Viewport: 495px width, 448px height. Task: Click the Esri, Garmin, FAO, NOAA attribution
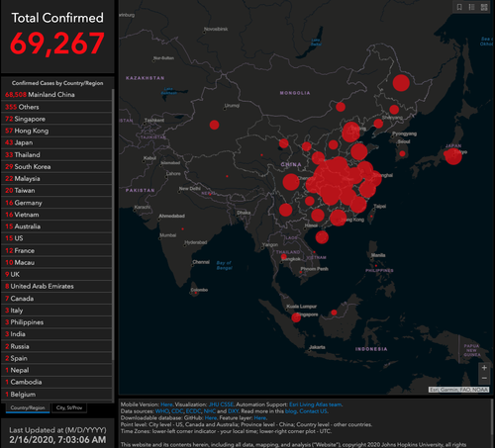[x=458, y=390]
